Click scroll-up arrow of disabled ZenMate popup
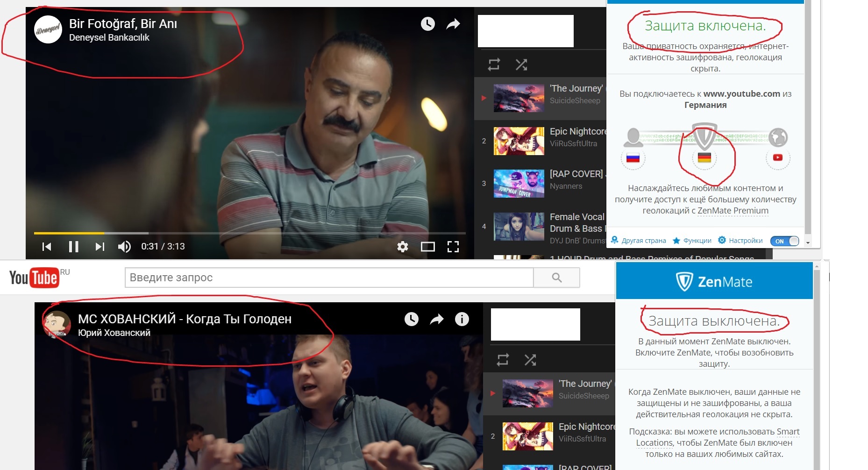This screenshot has width=868, height=470. click(817, 266)
